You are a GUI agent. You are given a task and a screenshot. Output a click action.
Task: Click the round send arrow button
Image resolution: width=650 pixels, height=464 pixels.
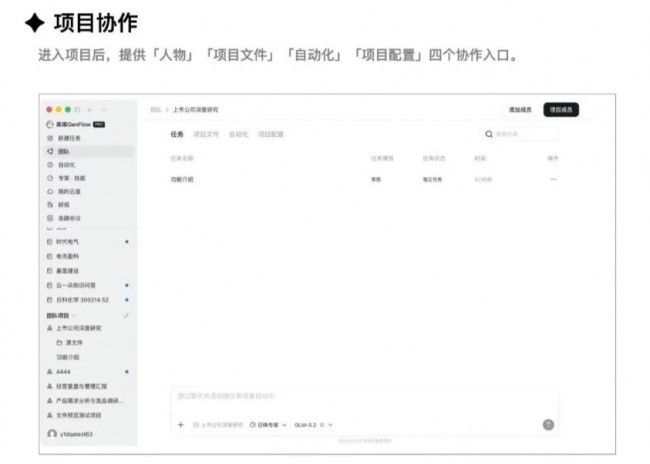548,424
